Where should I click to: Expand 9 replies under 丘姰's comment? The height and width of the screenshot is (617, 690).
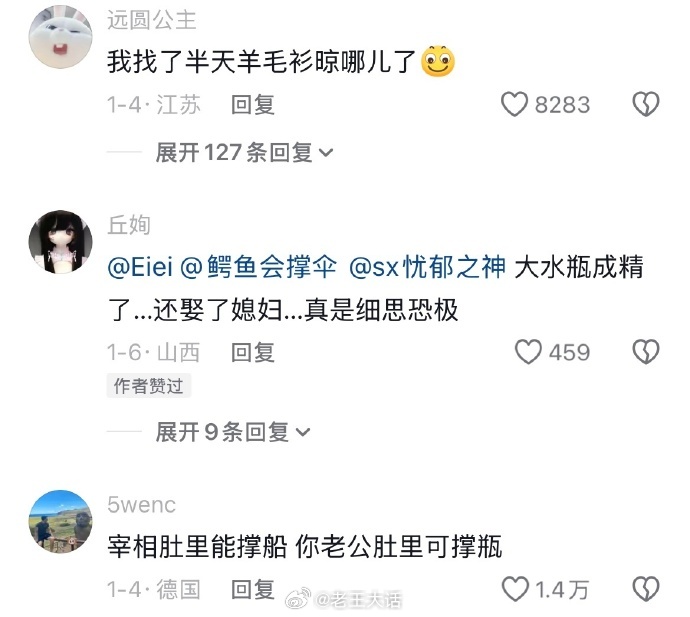tap(233, 432)
